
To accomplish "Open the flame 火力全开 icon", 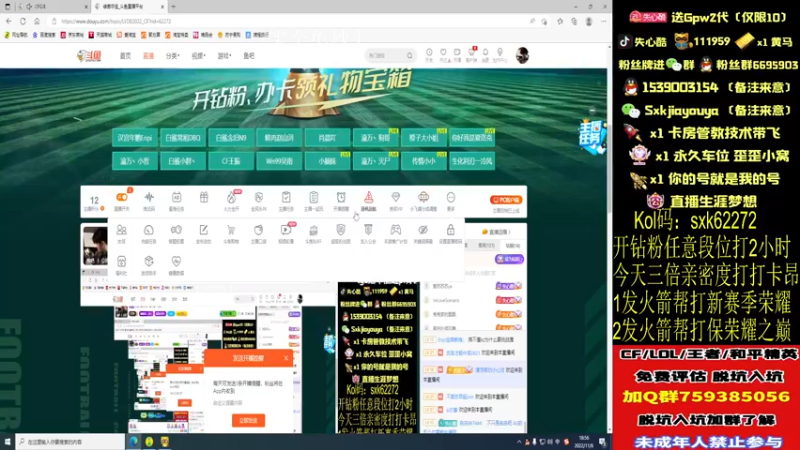I will [231, 197].
